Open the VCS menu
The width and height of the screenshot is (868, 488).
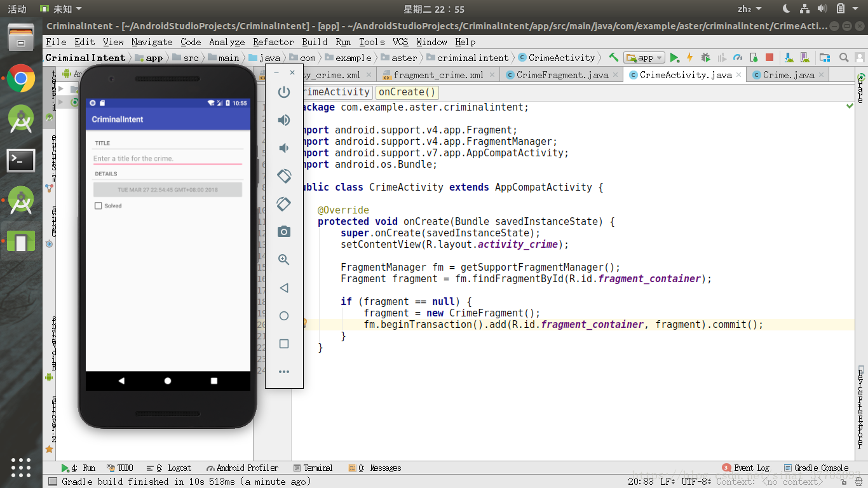tap(400, 42)
